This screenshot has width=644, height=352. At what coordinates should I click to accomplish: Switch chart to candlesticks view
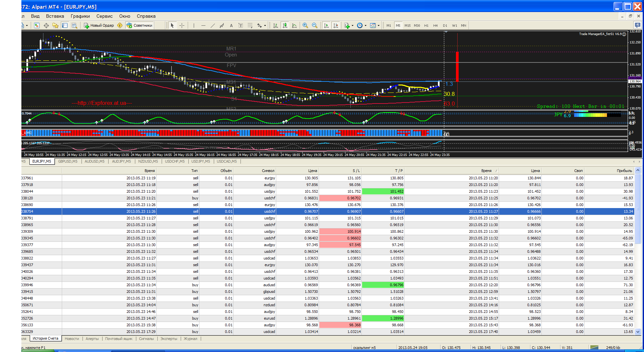click(x=285, y=25)
